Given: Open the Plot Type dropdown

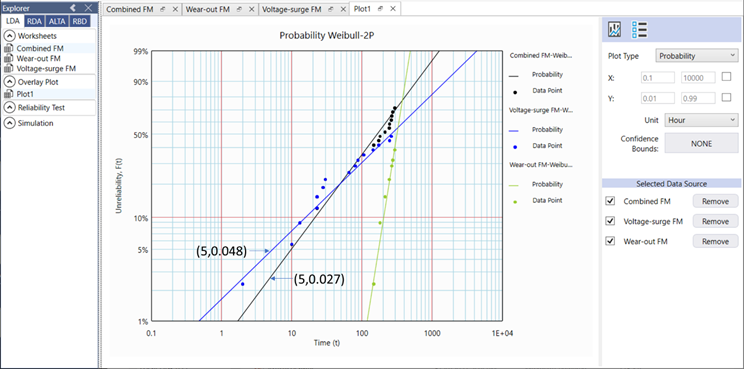Looking at the screenshot, I should click(x=697, y=56).
